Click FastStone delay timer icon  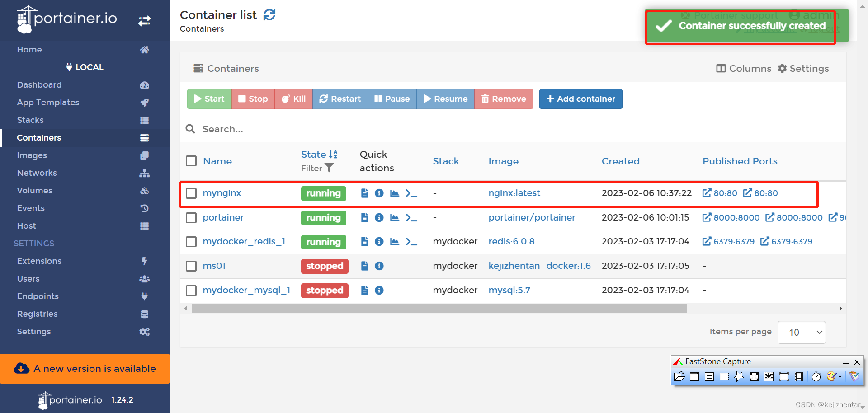816,377
